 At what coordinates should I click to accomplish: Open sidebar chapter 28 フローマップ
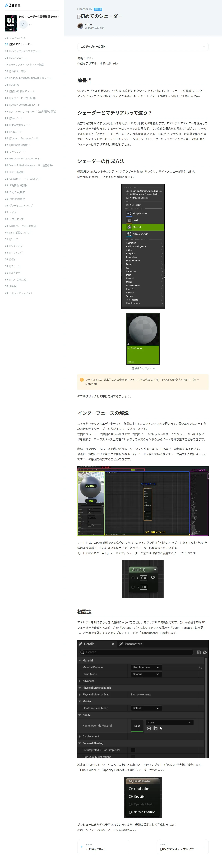click(x=14, y=219)
